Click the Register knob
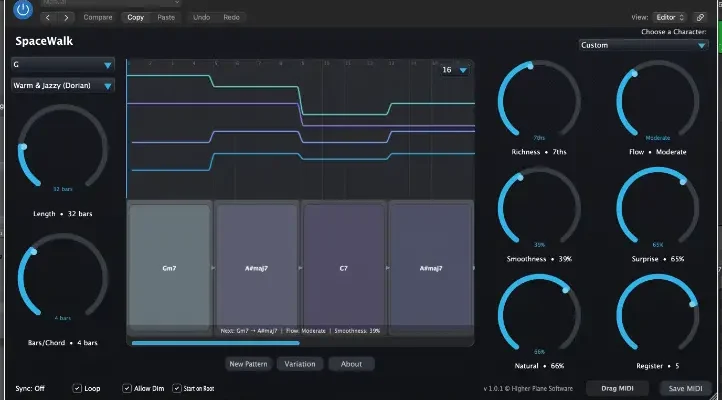Screen dimensions: 722x400 pyautogui.click(x=657, y=317)
